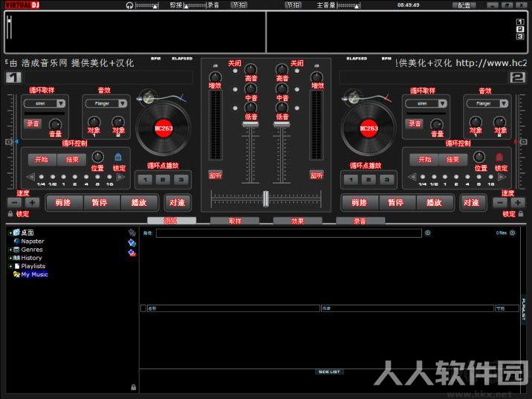Open left deck siren sample dropdown
Image resolution: width=532 pixels, height=399 pixels.
[61, 103]
